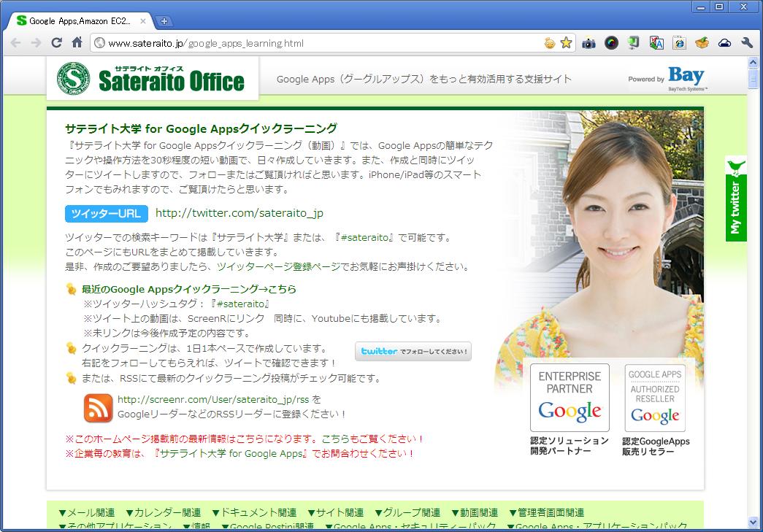Click the round color lens extension icon
Viewport: 763px width, 532px height.
tap(611, 43)
